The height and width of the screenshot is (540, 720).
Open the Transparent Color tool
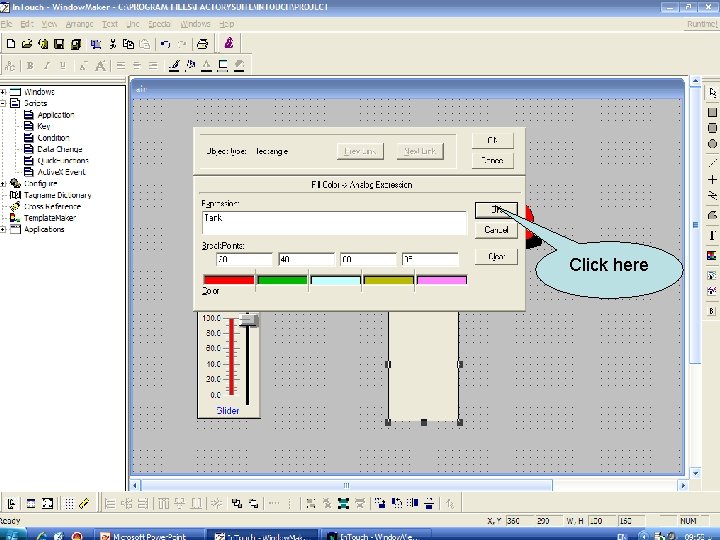(x=239, y=66)
